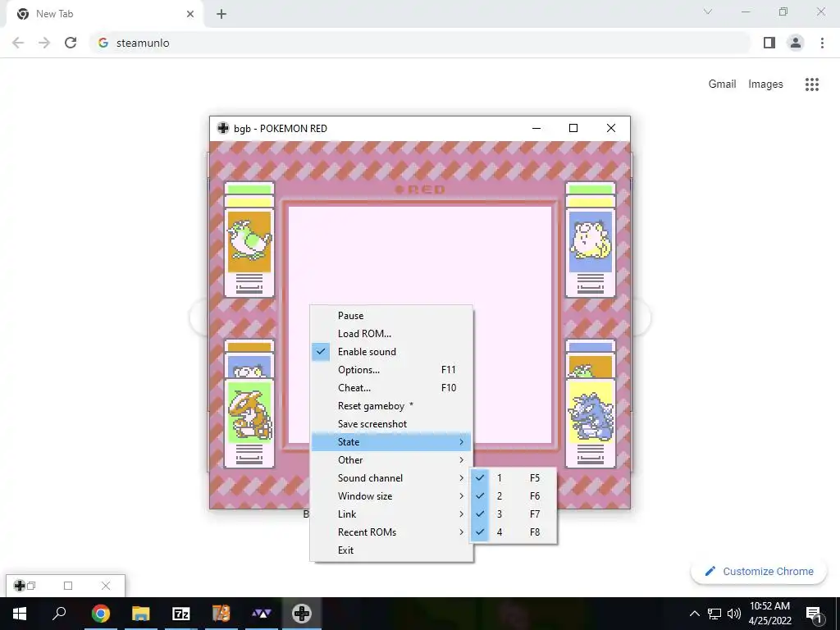Open notification center
This screenshot has height=630, width=840.
814,614
